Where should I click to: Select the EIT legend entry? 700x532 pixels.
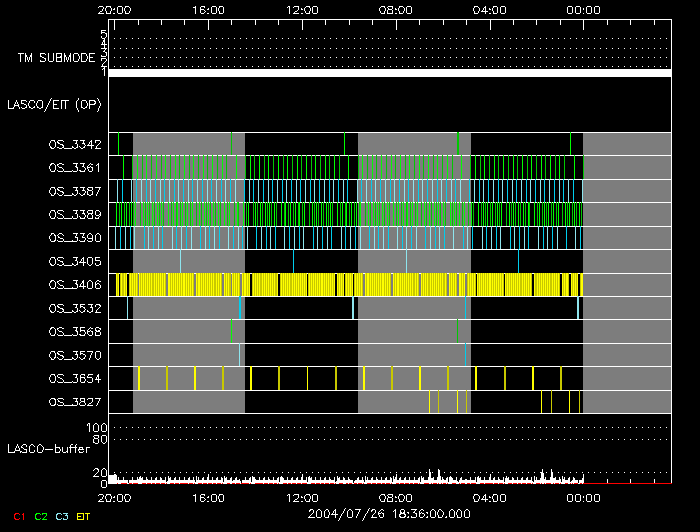pos(83,515)
